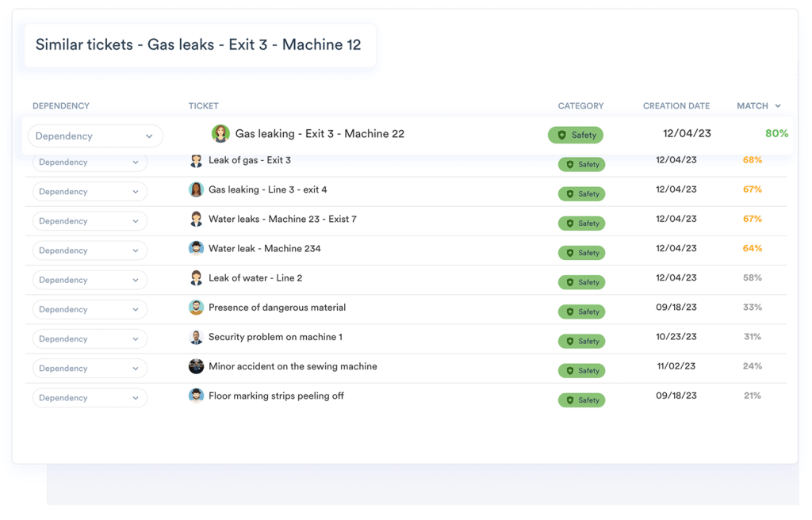Open Dependency dropdown for Gas leaking Machine 22
The height and width of the screenshot is (520, 812).
click(95, 136)
